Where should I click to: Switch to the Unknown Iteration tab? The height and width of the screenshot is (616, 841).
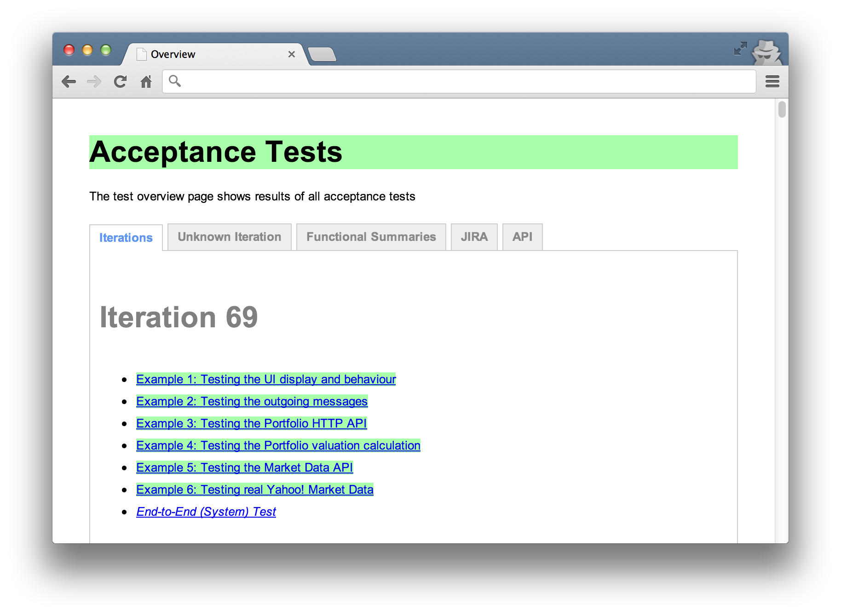(229, 237)
